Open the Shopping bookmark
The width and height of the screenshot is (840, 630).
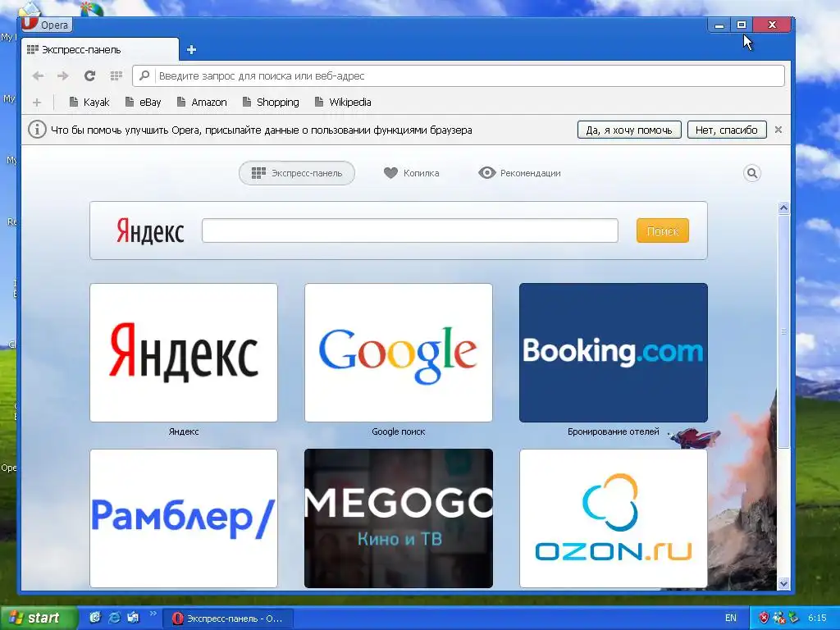(x=271, y=103)
